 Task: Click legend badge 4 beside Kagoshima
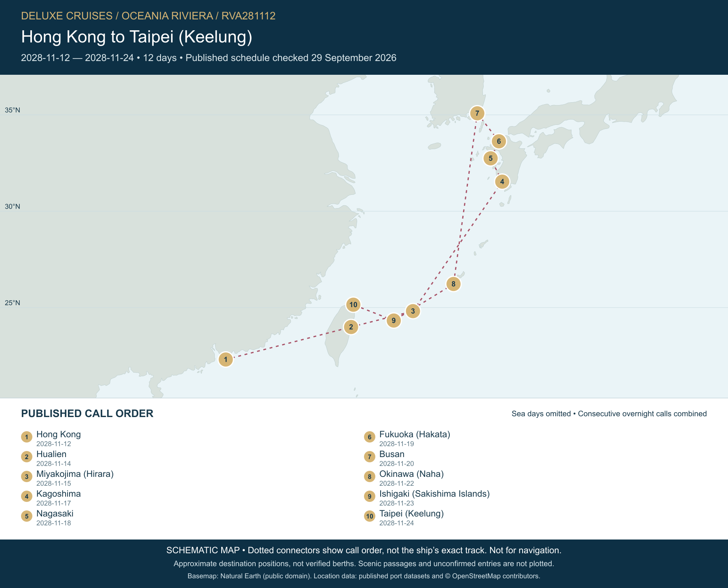(27, 496)
